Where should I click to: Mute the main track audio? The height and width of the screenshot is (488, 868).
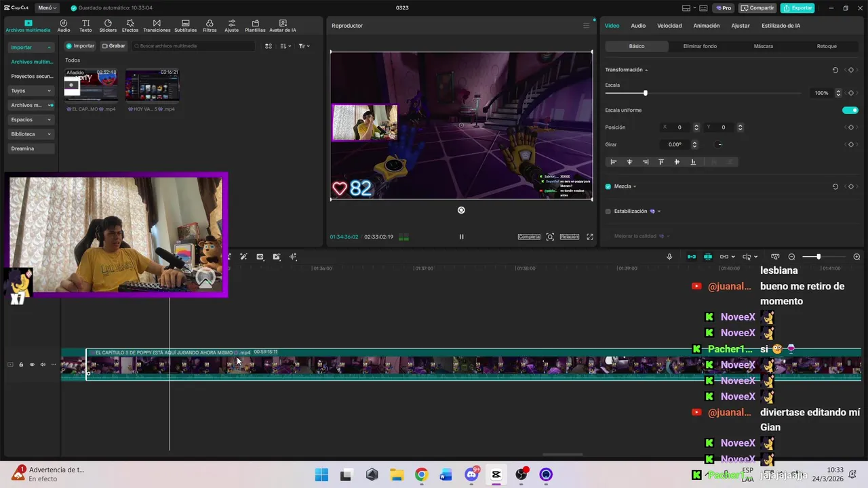click(x=43, y=365)
